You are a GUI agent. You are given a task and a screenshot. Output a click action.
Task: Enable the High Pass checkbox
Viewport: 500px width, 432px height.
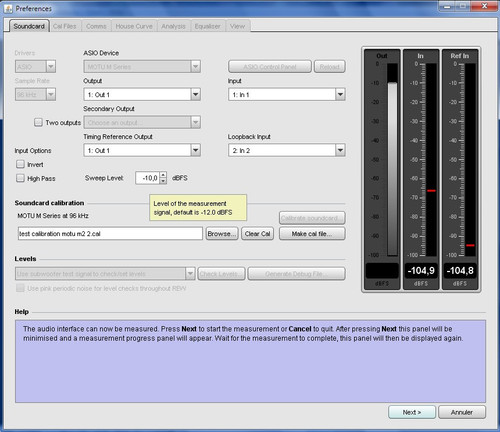point(21,178)
